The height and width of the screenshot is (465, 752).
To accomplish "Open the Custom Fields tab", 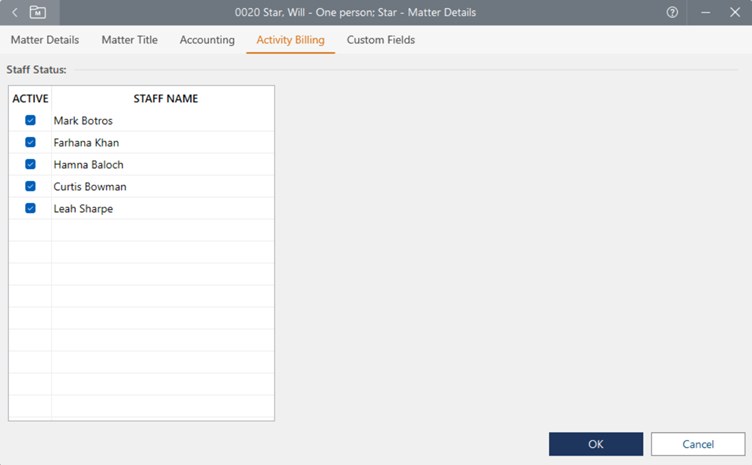I will point(380,40).
